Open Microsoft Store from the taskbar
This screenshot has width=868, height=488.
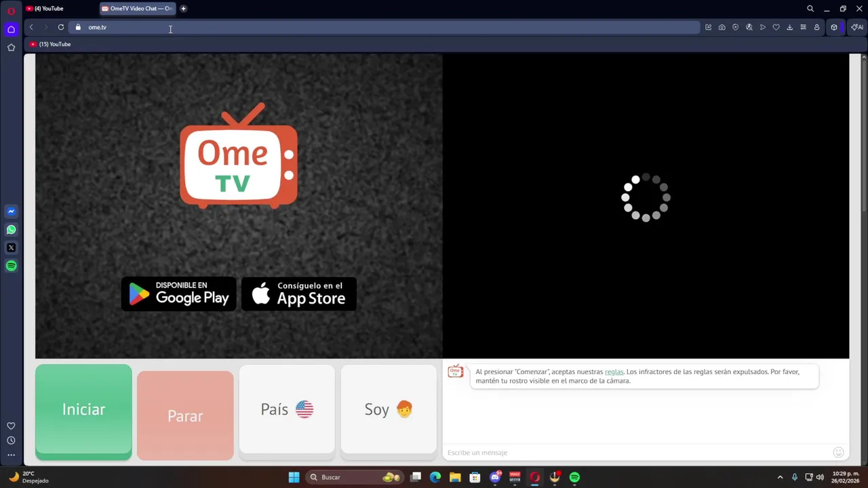pos(475,477)
